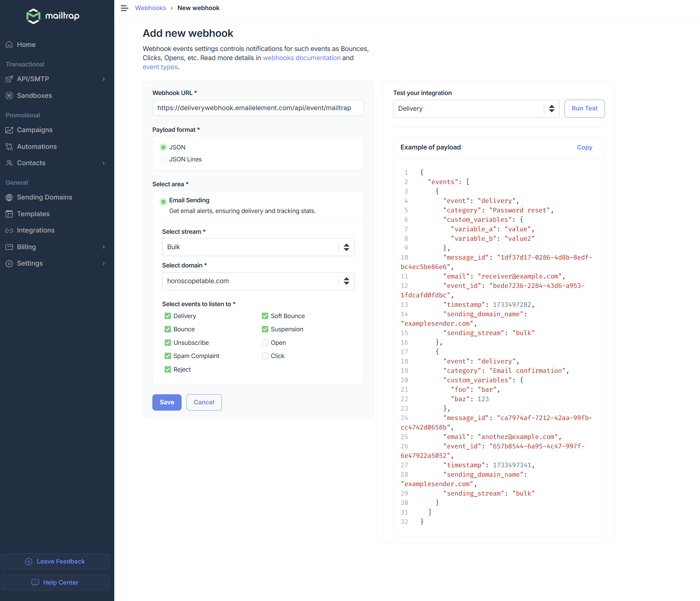Click the API/SMTP paper plane icon
Image resolution: width=700 pixels, height=601 pixels.
tap(9, 79)
